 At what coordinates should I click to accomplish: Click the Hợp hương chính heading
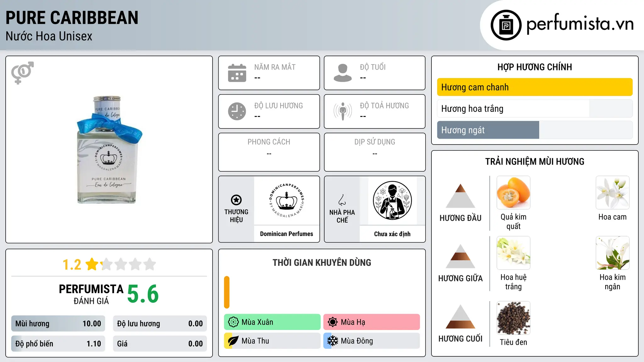tap(535, 67)
